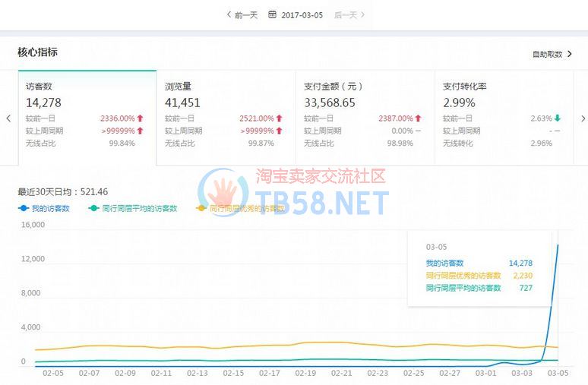Image resolution: width=588 pixels, height=385 pixels.
Task: Select the 支付转化率 metric card
Action: pyautogui.click(x=503, y=117)
